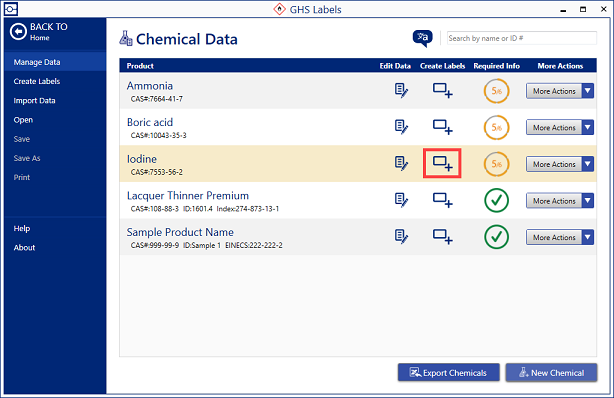View Ammonia required info 5/6 indicator

coord(497,91)
